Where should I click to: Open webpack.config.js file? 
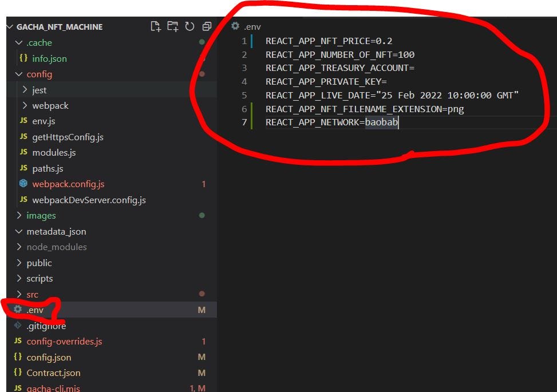tap(68, 184)
